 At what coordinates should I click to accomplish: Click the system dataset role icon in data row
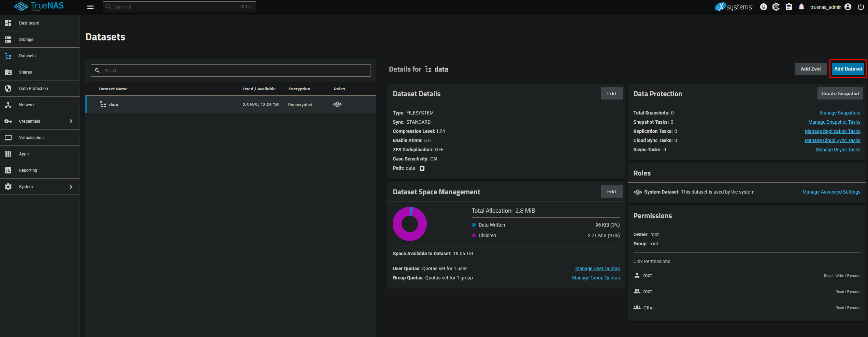tap(337, 105)
